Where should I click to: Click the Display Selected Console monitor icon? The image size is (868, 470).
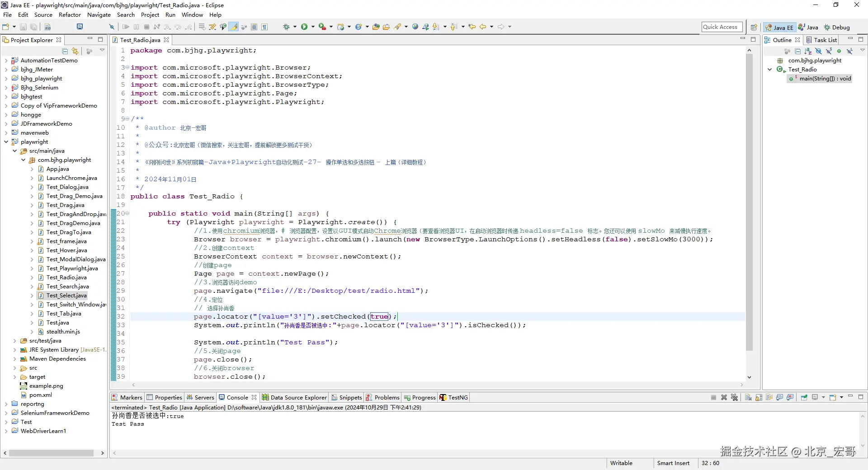(x=815, y=398)
